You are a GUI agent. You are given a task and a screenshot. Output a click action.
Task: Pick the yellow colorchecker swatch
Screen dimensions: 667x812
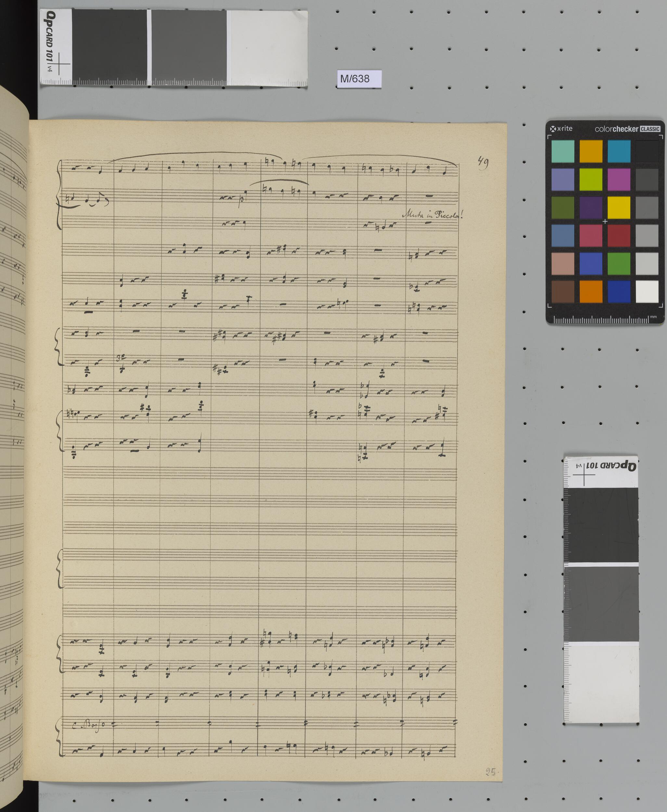(x=619, y=208)
